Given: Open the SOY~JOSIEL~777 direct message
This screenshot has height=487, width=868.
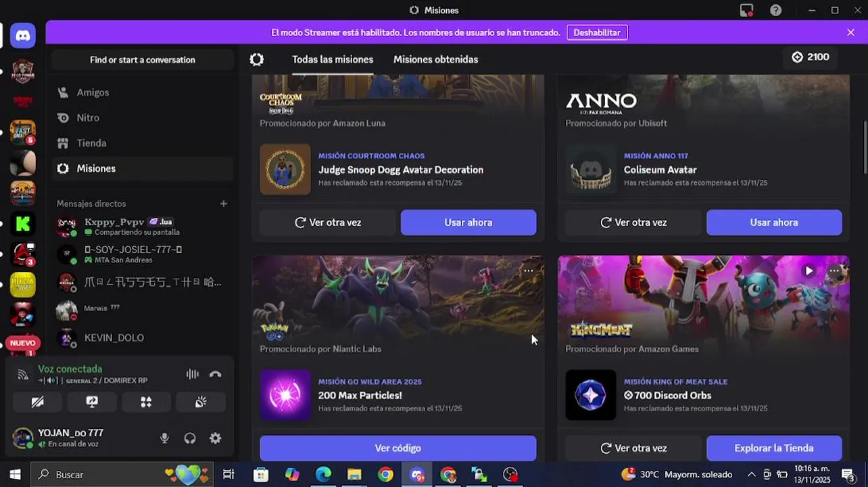Looking at the screenshot, I should point(143,254).
